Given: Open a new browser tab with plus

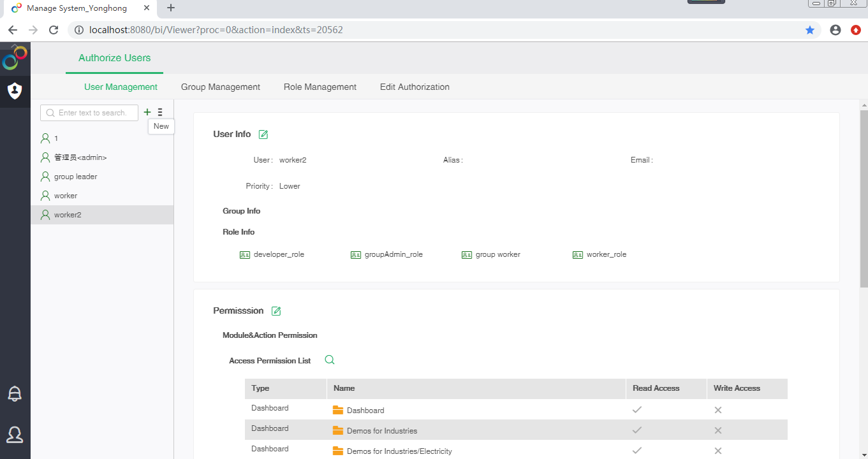Looking at the screenshot, I should point(171,8).
